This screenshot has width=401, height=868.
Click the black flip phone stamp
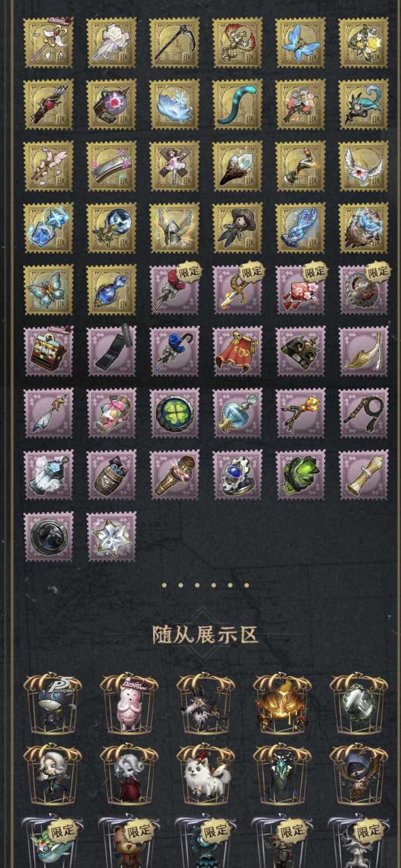pyautogui.click(x=111, y=351)
